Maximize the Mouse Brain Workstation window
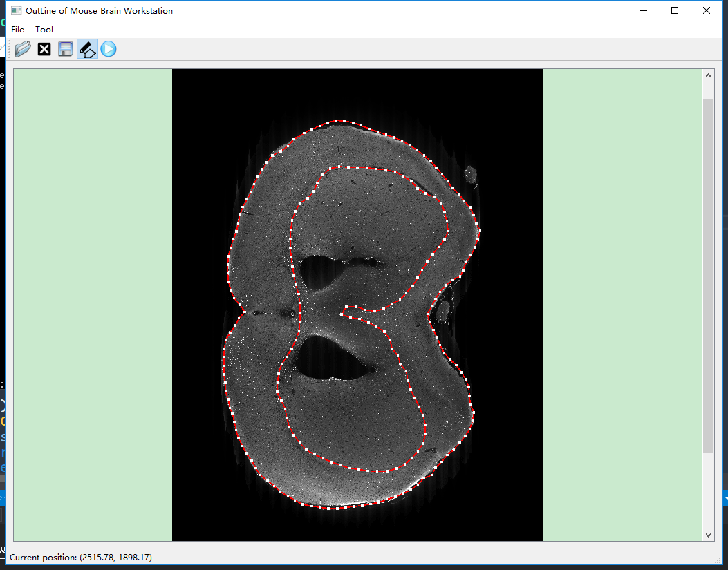728x570 pixels. (x=675, y=10)
